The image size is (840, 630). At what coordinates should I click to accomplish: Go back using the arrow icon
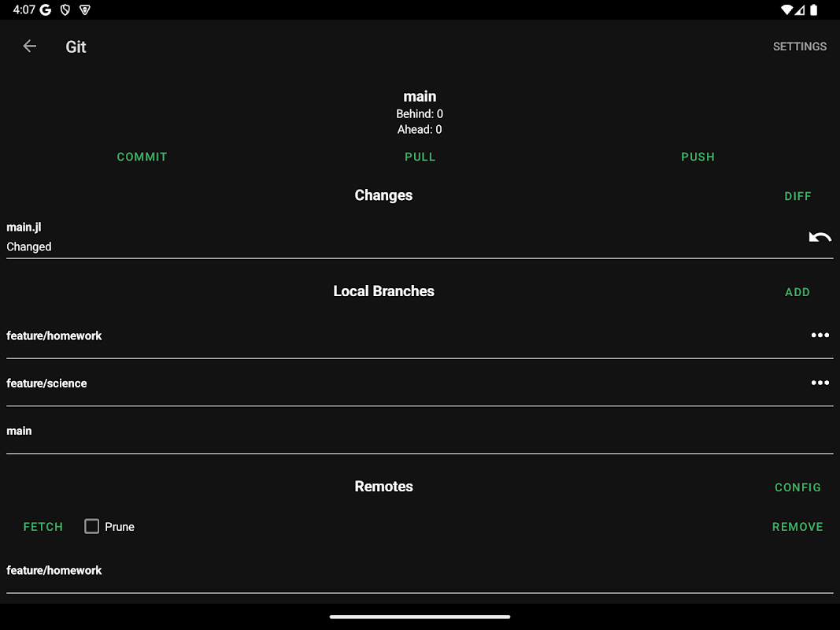pos(29,46)
